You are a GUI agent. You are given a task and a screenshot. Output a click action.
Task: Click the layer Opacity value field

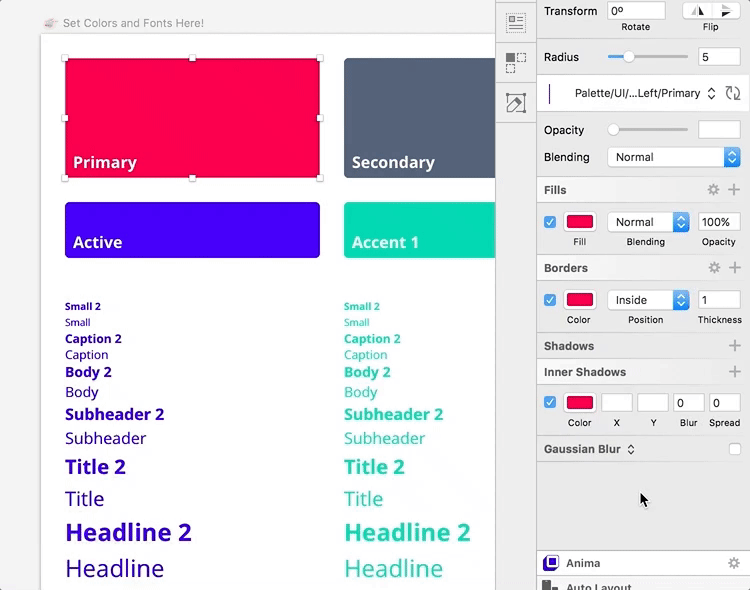point(719,130)
